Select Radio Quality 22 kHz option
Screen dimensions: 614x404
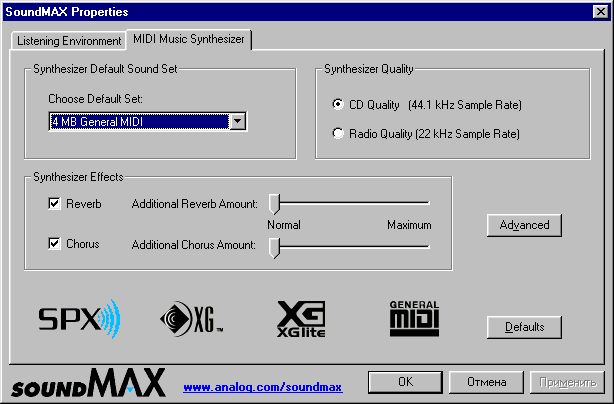(x=338, y=133)
